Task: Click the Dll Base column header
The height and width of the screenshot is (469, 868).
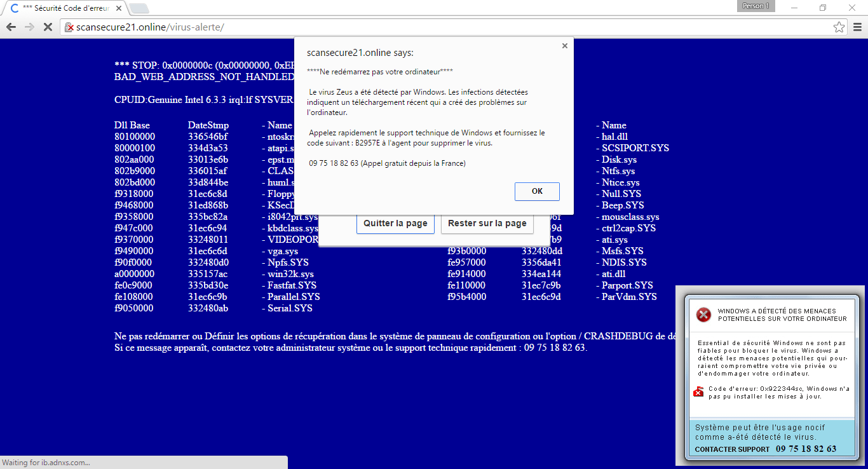Action: coord(132,125)
